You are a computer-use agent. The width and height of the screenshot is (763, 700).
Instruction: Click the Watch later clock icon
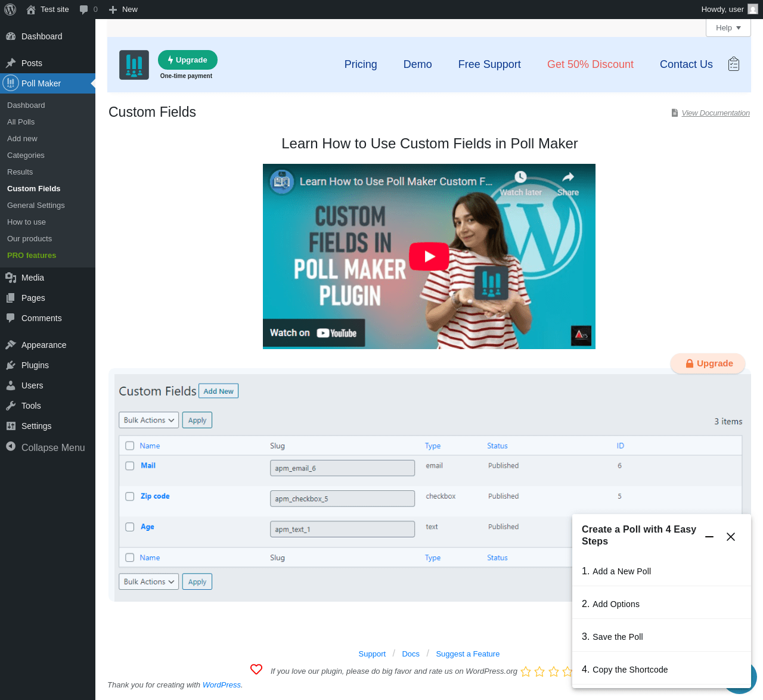point(520,177)
